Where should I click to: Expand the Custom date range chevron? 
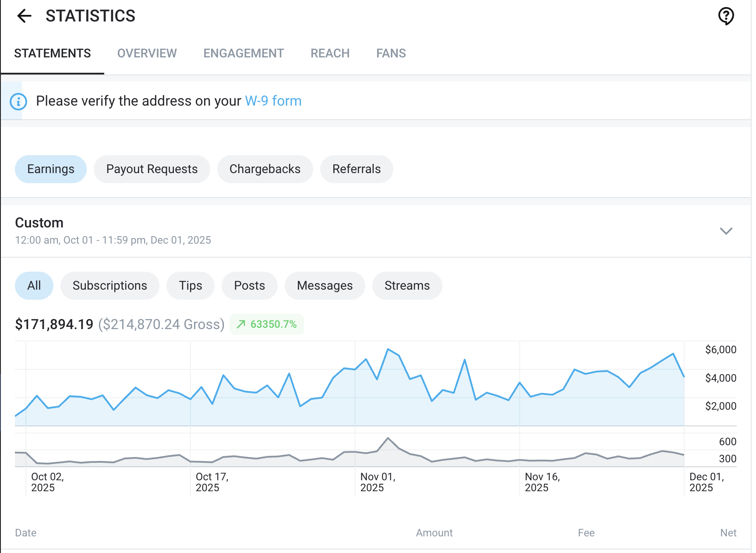(725, 231)
